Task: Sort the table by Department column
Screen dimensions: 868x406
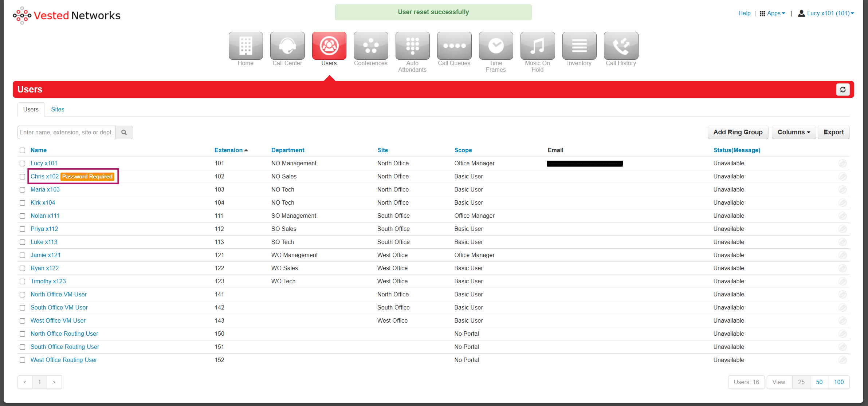Action: (x=287, y=150)
